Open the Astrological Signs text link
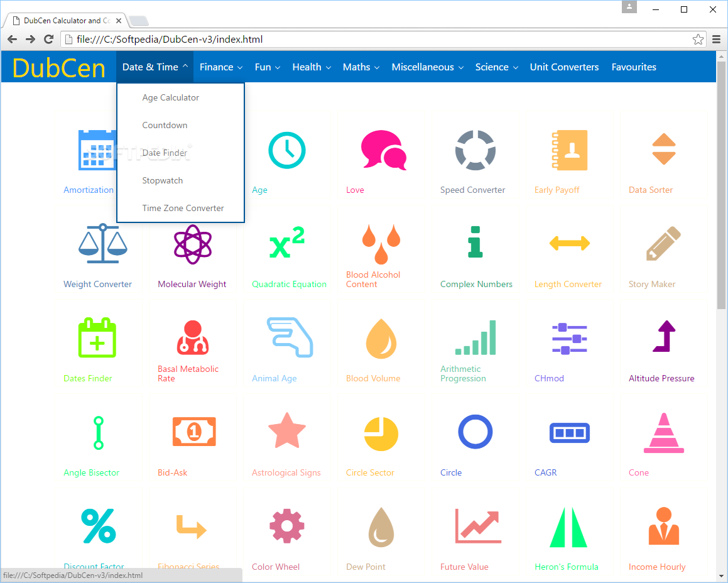 click(286, 472)
